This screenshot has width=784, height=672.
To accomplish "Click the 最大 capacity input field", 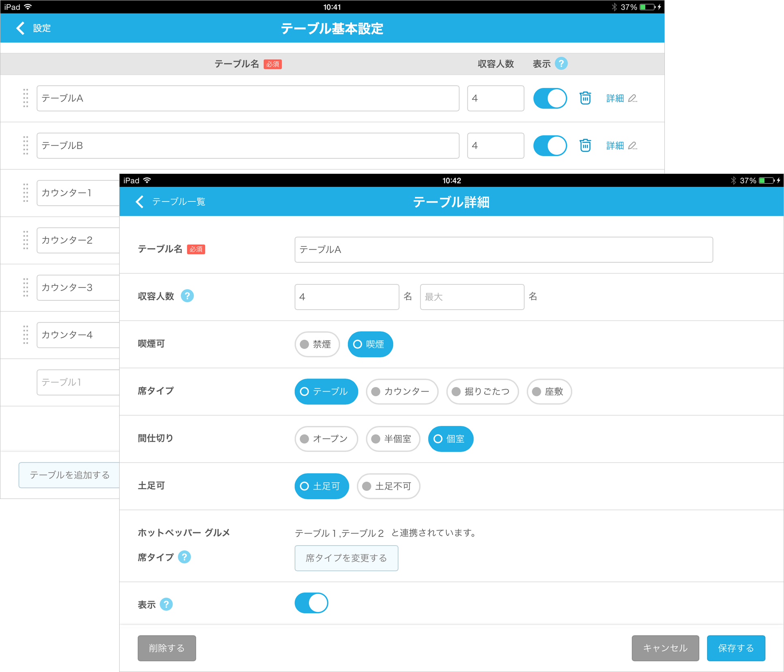I will pos(472,297).
